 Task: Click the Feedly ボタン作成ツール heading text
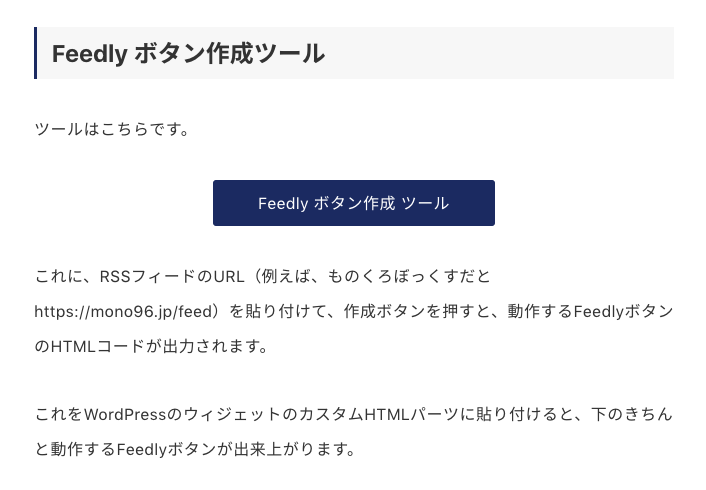(x=188, y=54)
